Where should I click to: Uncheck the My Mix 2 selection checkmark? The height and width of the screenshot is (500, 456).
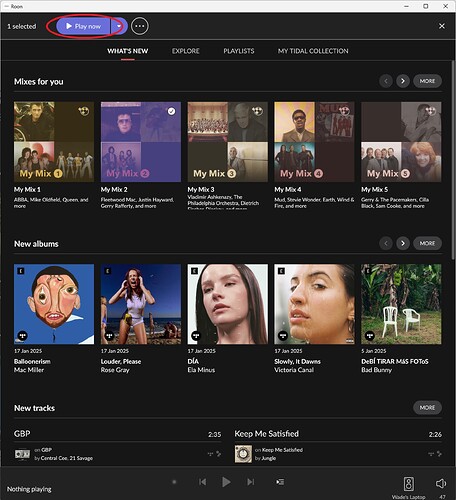point(171,111)
